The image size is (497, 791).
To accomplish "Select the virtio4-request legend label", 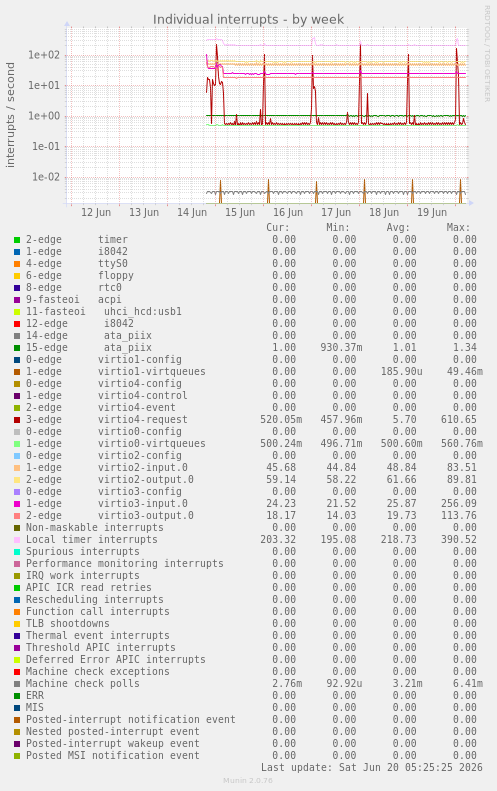I will click(x=143, y=420).
